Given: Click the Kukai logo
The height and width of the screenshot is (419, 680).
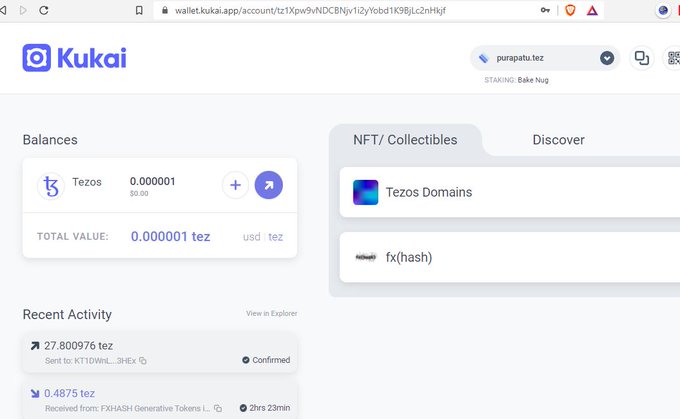Looking at the screenshot, I should tap(74, 58).
